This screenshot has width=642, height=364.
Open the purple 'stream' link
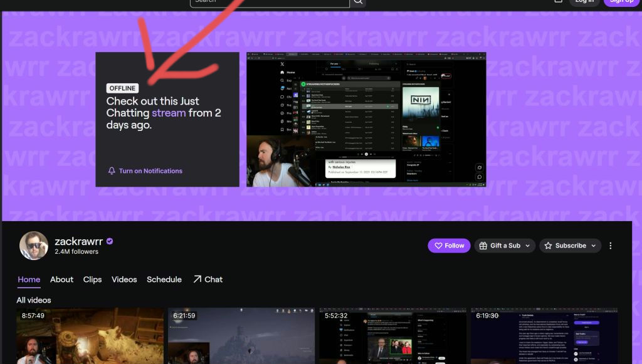169,113
